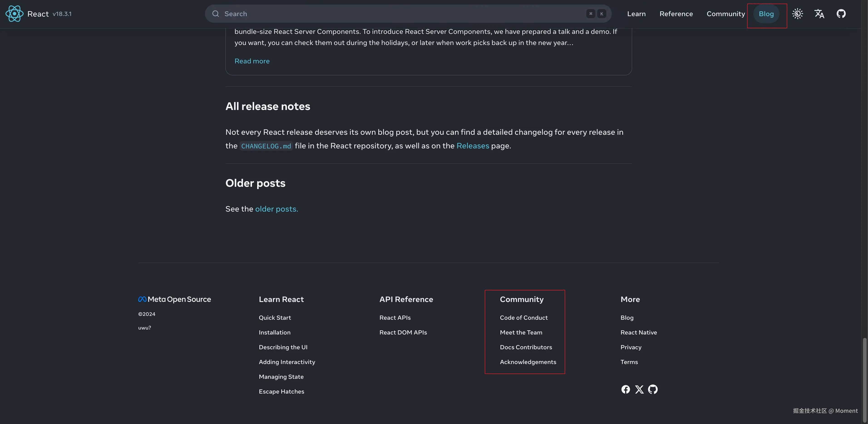The width and height of the screenshot is (868, 424).
Task: Open CHANGELOG.md file link
Action: [266, 146]
